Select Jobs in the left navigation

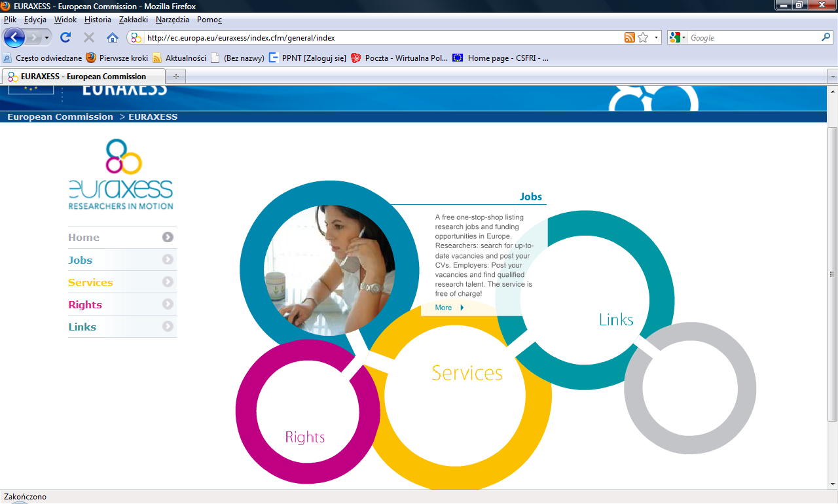80,260
